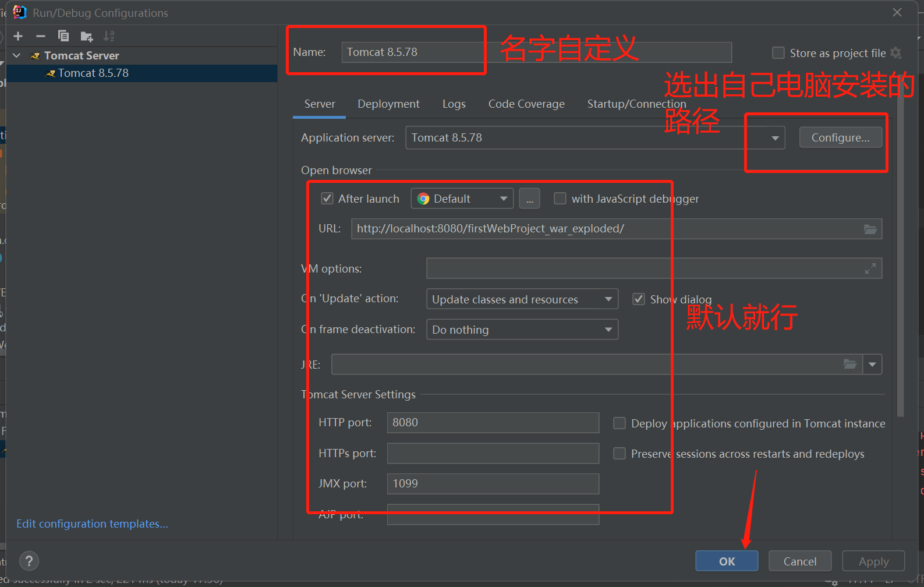The width and height of the screenshot is (924, 587).
Task: Select the Tomcat Server group row
Action: point(141,56)
